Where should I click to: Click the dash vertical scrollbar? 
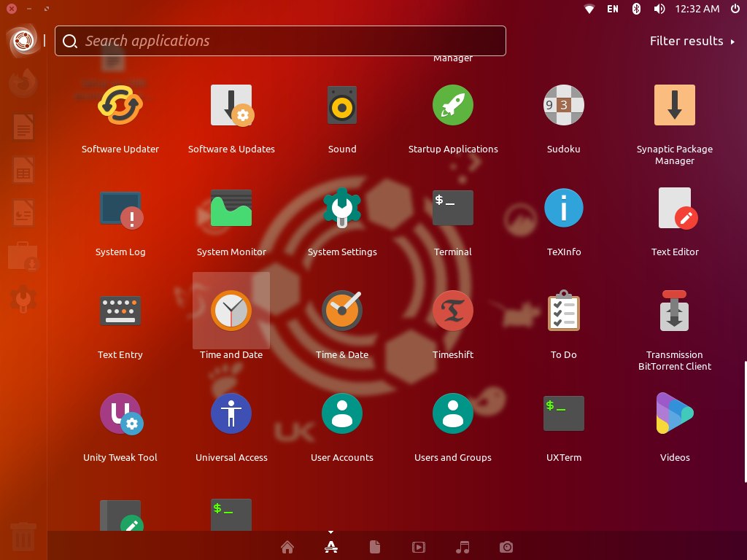745,422
